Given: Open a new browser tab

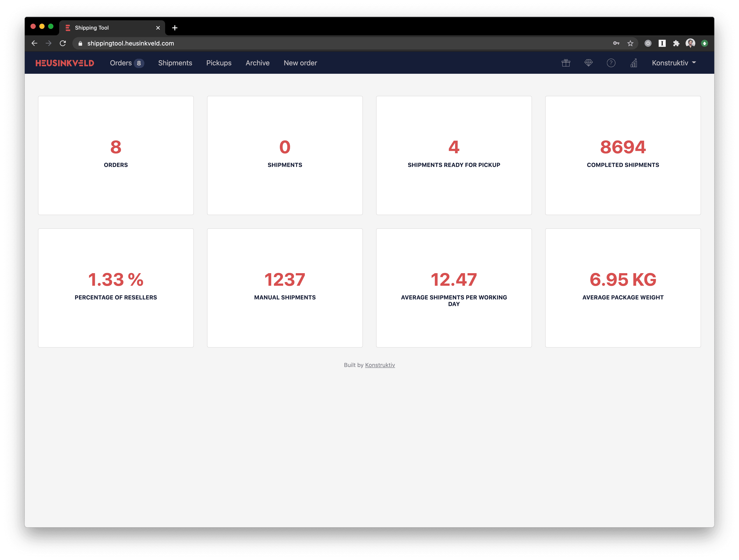Looking at the screenshot, I should pyautogui.click(x=175, y=28).
